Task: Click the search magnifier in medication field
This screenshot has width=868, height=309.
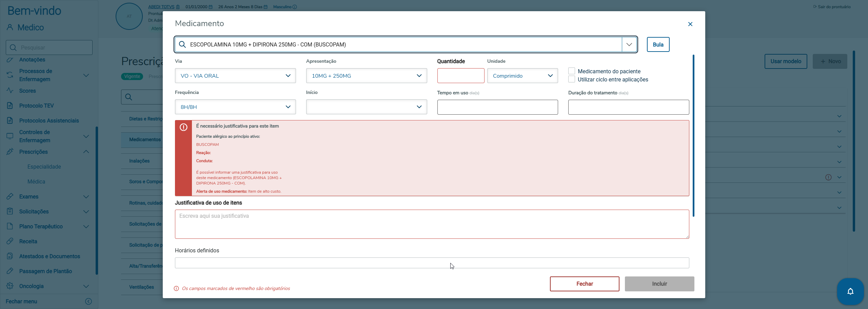Action: click(182, 44)
